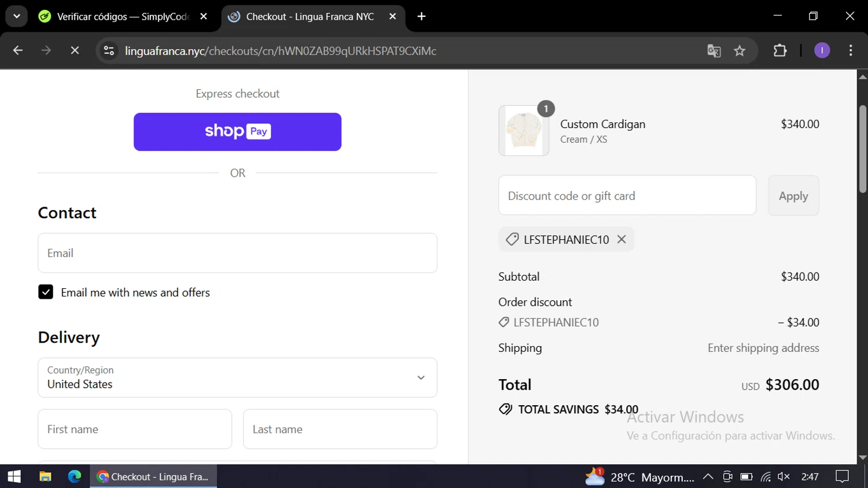Viewport: 868px width, 488px height.
Task: Open the Wi-Fi network icon
Action: [x=766, y=476]
